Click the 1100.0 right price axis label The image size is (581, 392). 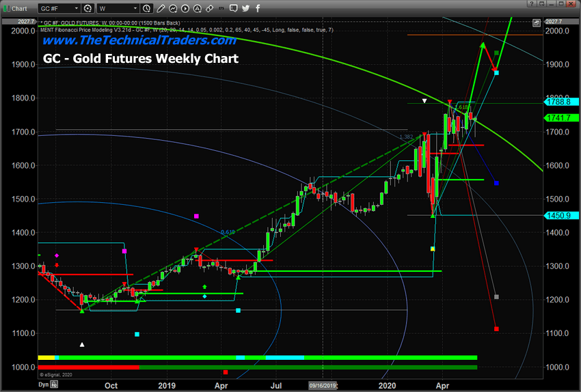557,333
